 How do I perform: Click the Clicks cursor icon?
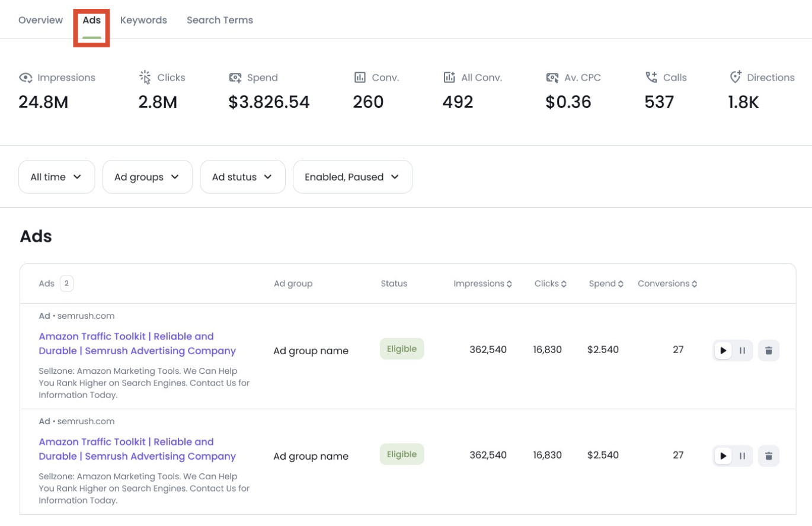pyautogui.click(x=144, y=77)
